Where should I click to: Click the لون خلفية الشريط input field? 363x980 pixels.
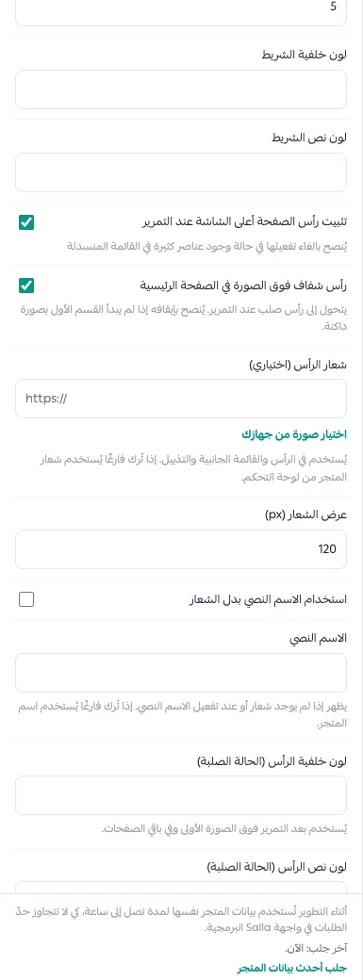181,90
